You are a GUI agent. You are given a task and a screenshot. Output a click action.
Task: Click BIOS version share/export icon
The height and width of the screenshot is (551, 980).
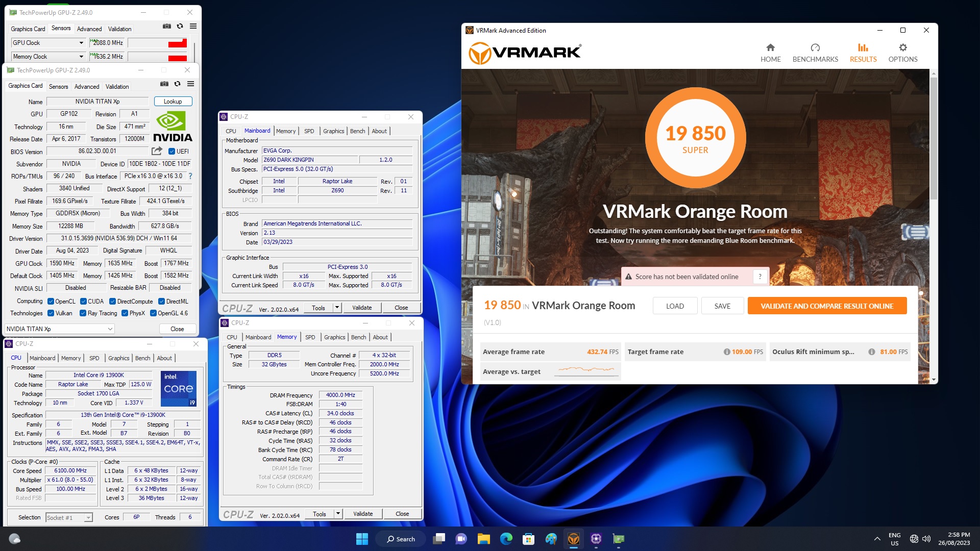pyautogui.click(x=157, y=151)
